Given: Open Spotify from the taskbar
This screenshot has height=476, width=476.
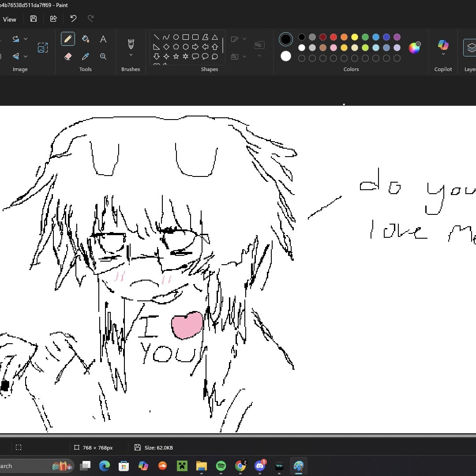Looking at the screenshot, I should click(221, 466).
